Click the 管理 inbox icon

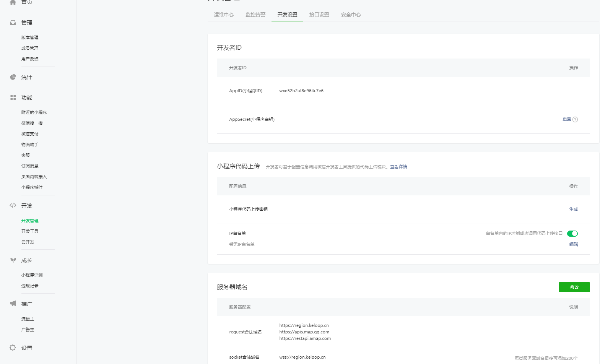click(13, 23)
